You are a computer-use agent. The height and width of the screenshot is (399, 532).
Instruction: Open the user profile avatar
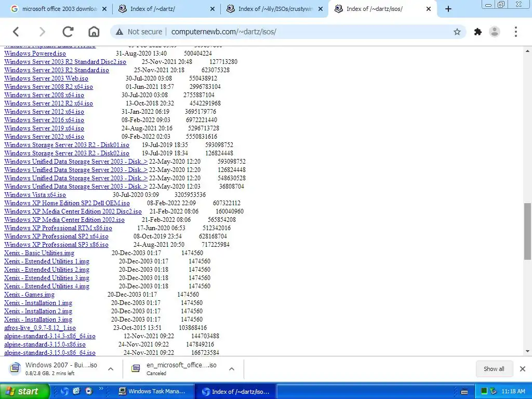pyautogui.click(x=495, y=32)
